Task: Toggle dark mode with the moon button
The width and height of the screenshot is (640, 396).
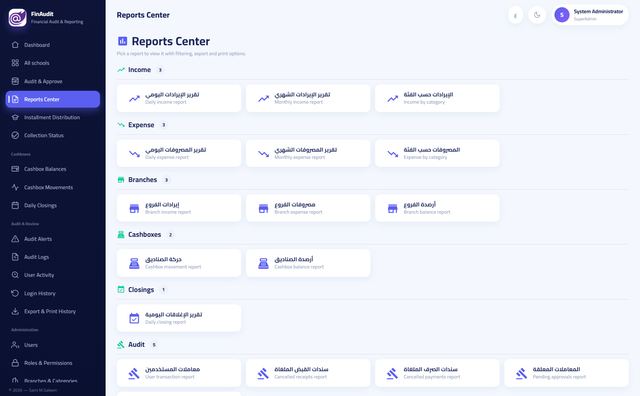Action: [537, 15]
